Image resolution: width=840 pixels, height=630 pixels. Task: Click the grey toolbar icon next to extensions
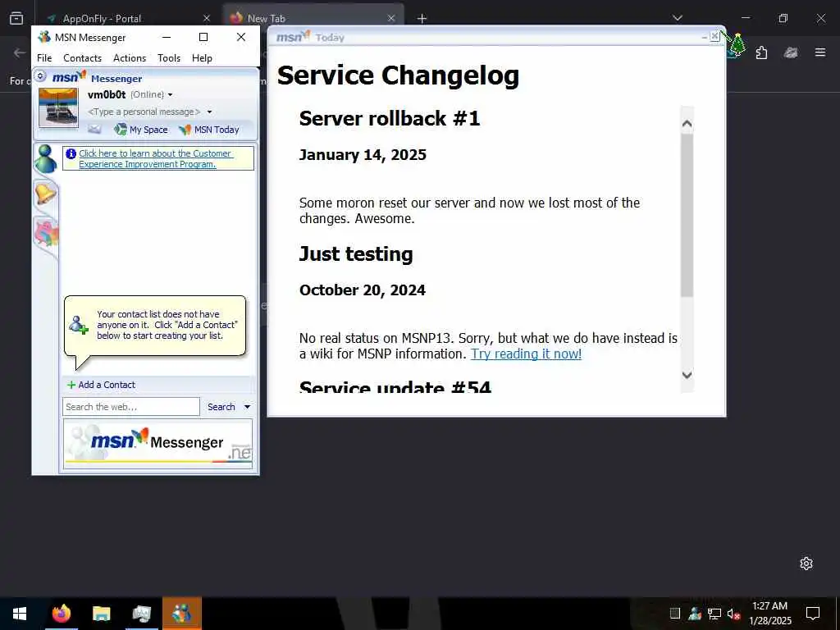pyautogui.click(x=791, y=52)
